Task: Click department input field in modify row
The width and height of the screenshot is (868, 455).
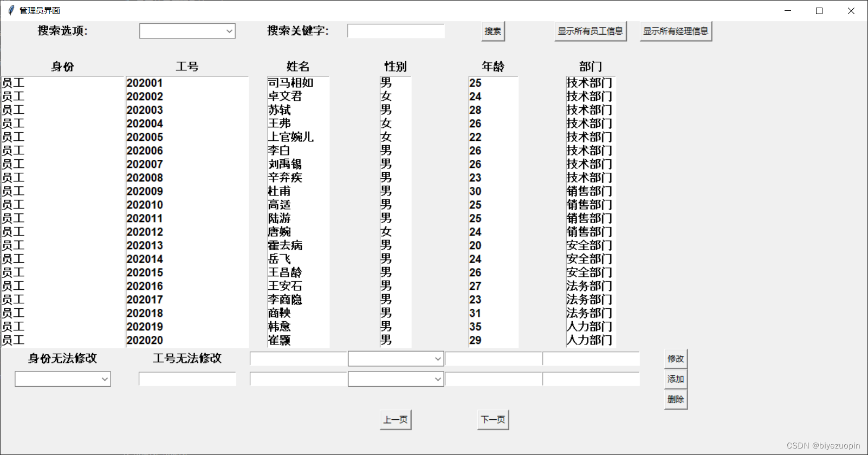Action: coord(591,359)
